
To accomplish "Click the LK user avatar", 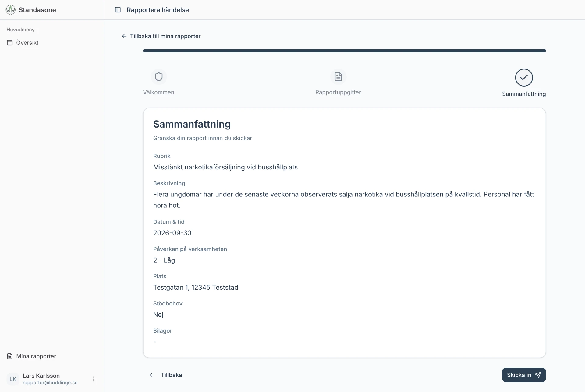I will point(13,379).
